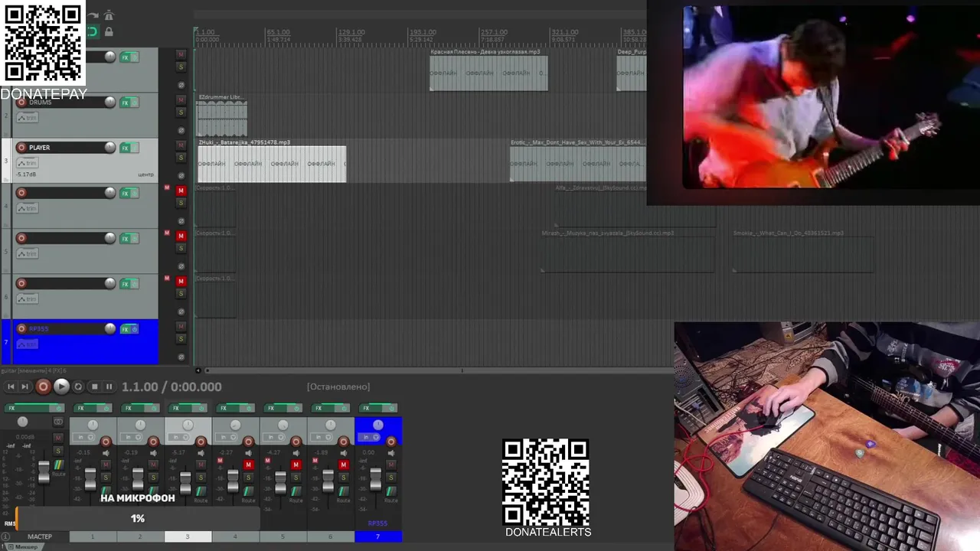The image size is (980, 551).
Task: Mute track 2 DRUMS in the arrange column
Action: (x=181, y=99)
